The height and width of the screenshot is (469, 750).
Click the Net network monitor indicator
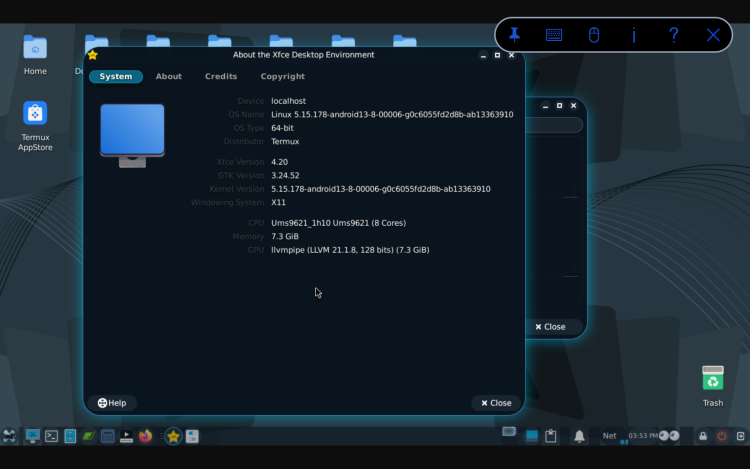609,436
